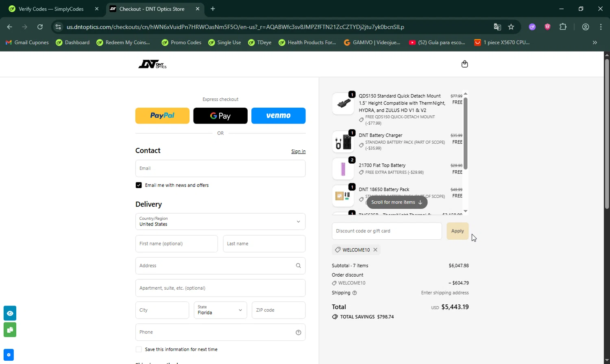Open the Dashboard bookmark
Viewport: 610px width, 364px height.
pos(73,42)
